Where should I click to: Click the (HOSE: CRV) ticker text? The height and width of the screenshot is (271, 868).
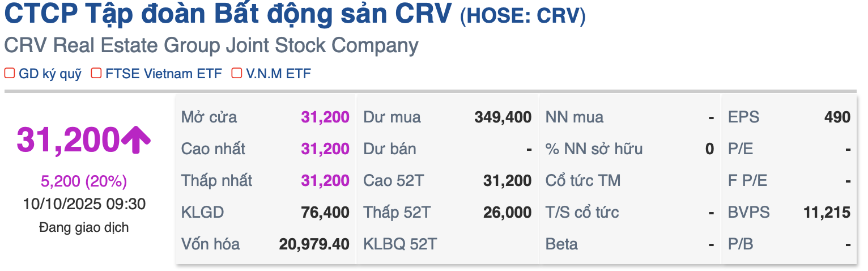point(522,17)
